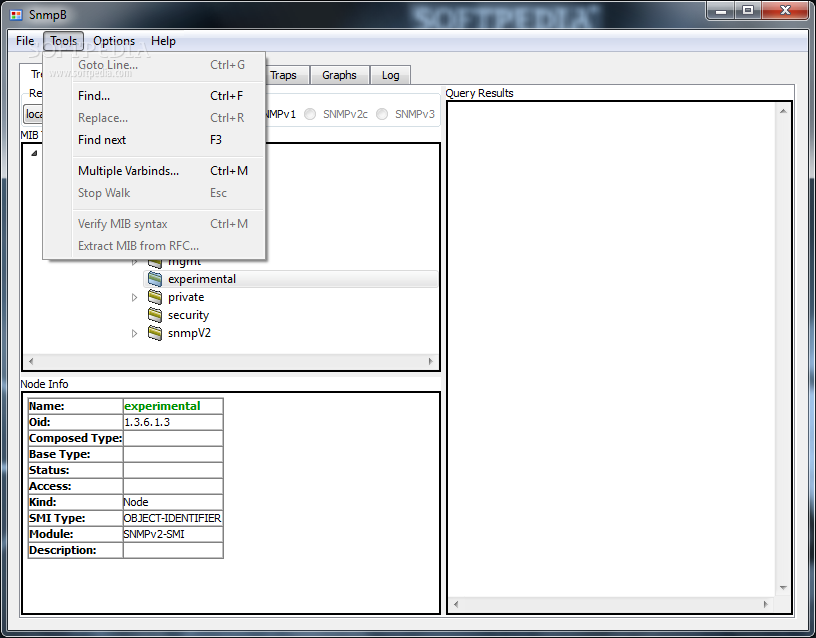Click the snmpV2 folder icon
Image resolution: width=816 pixels, height=638 pixels.
click(x=155, y=333)
